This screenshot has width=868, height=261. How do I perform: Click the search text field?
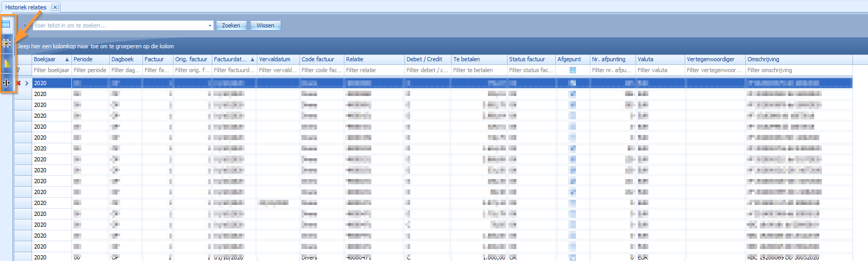tap(120, 25)
